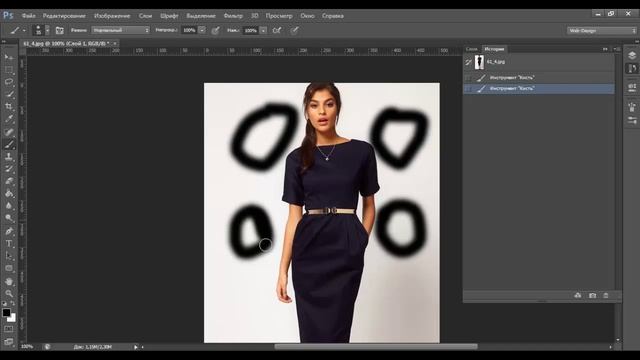The width and height of the screenshot is (640, 360).
Task: Set history brush source on first Brush state
Action: [468, 78]
